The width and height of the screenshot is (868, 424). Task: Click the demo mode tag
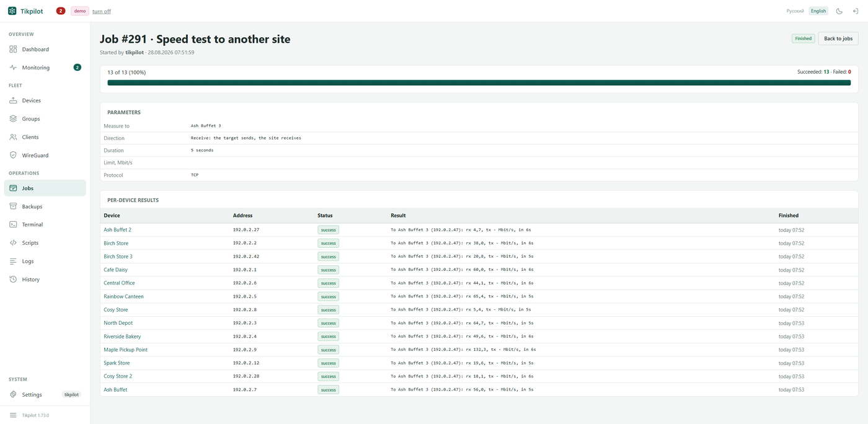(80, 11)
